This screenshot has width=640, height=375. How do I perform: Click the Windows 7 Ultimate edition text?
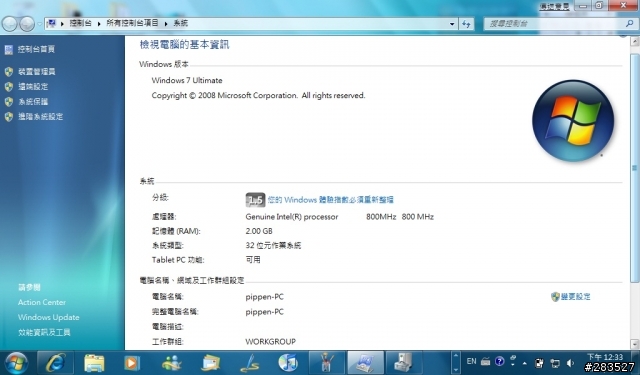[x=187, y=80]
